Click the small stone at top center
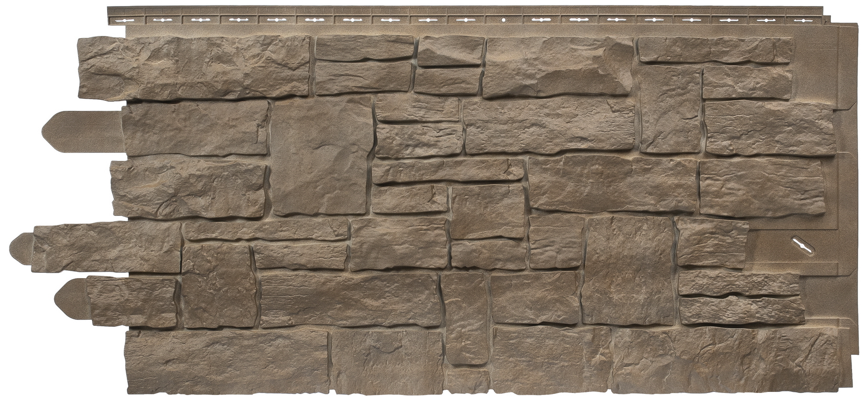This screenshot has height=401, width=868. [450, 51]
